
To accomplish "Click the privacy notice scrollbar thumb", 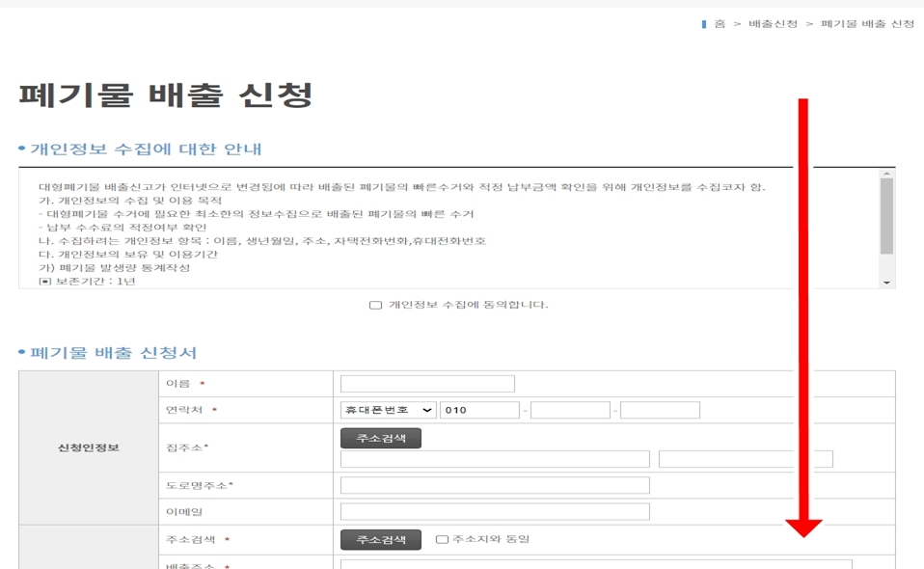I will [887, 216].
